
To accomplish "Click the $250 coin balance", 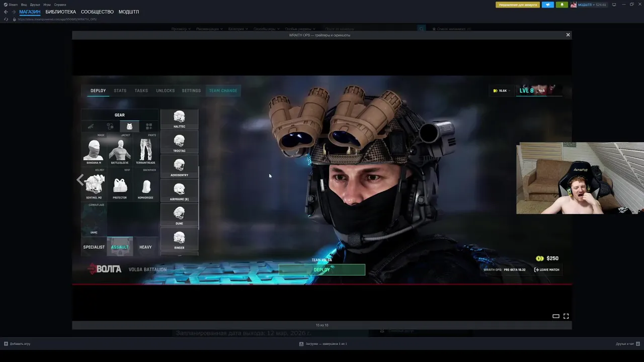I will (547, 258).
